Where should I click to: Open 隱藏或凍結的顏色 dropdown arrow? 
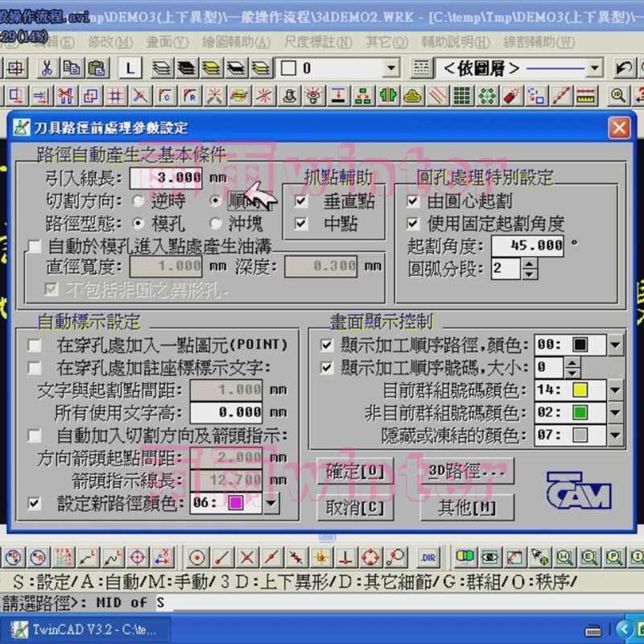[615, 435]
